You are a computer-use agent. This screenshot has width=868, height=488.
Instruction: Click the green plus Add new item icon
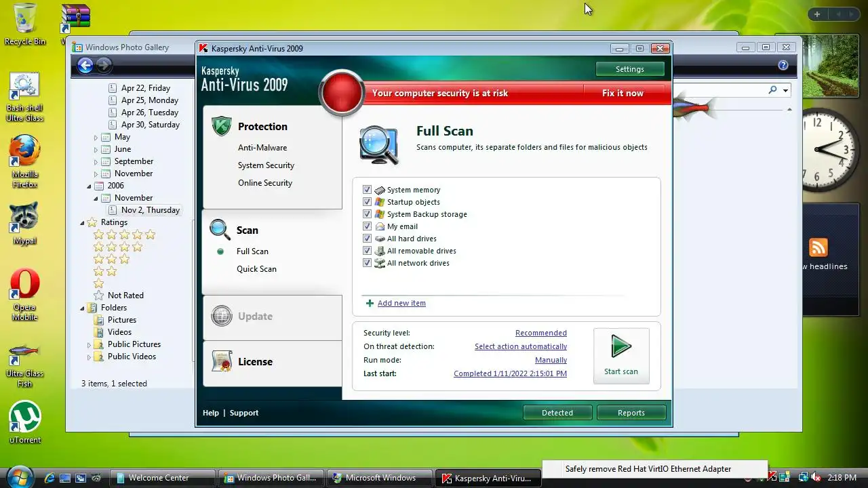point(370,303)
